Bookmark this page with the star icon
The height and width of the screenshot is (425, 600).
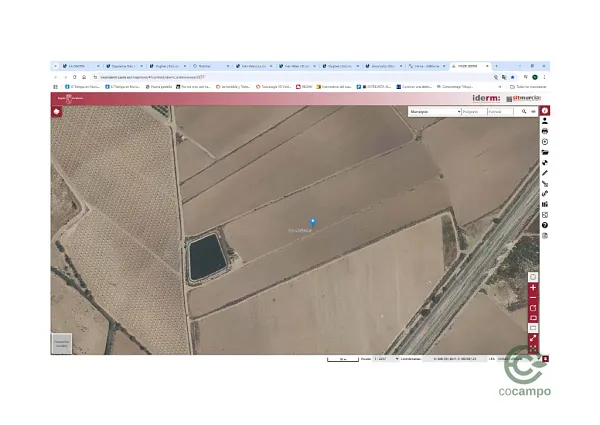click(x=513, y=77)
